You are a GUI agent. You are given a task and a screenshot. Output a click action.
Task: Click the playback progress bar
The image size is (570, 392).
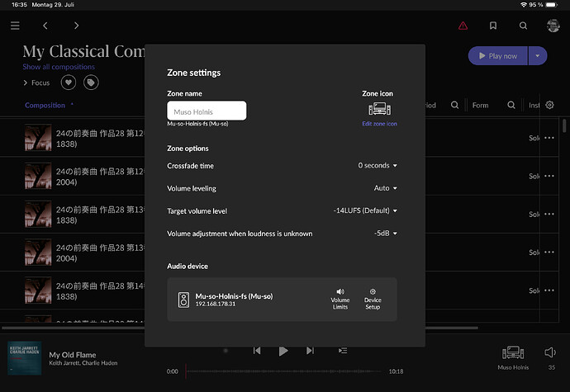pos(283,371)
